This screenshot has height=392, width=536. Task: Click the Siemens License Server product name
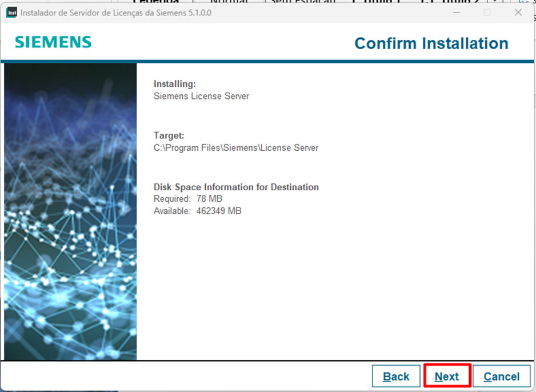(x=201, y=96)
